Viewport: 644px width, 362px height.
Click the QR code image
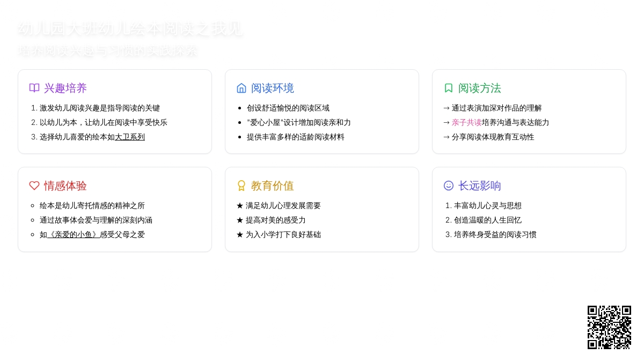(x=609, y=327)
